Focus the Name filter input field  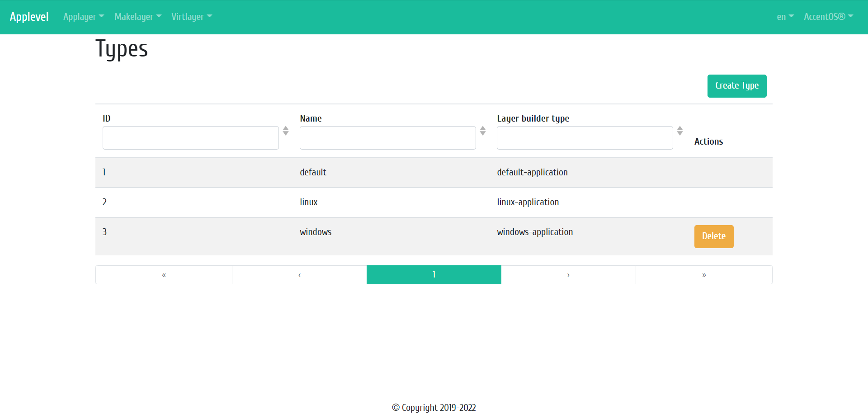point(387,138)
